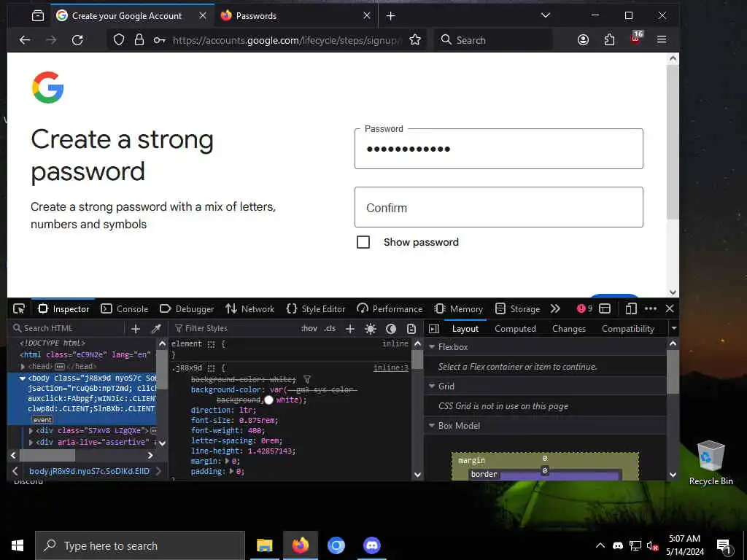Click the Filter Styles input box
The height and width of the screenshot is (560, 747).
tap(233, 329)
